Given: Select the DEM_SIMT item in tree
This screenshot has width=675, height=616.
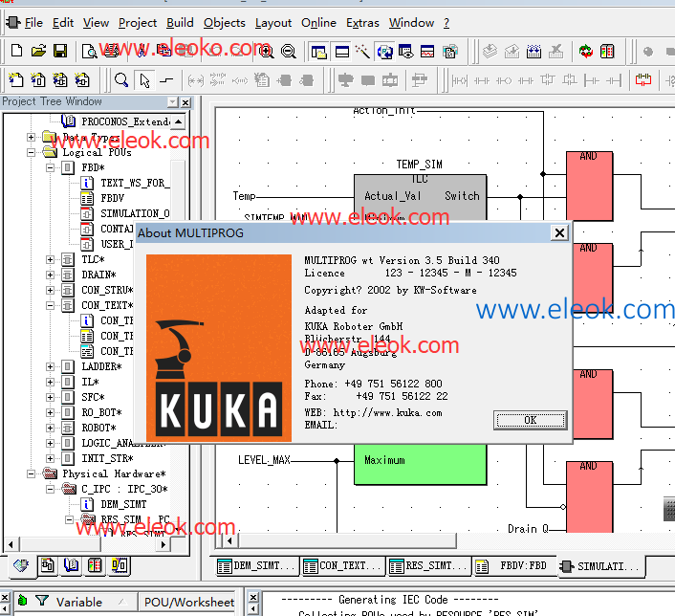Looking at the screenshot, I should 123,504.
